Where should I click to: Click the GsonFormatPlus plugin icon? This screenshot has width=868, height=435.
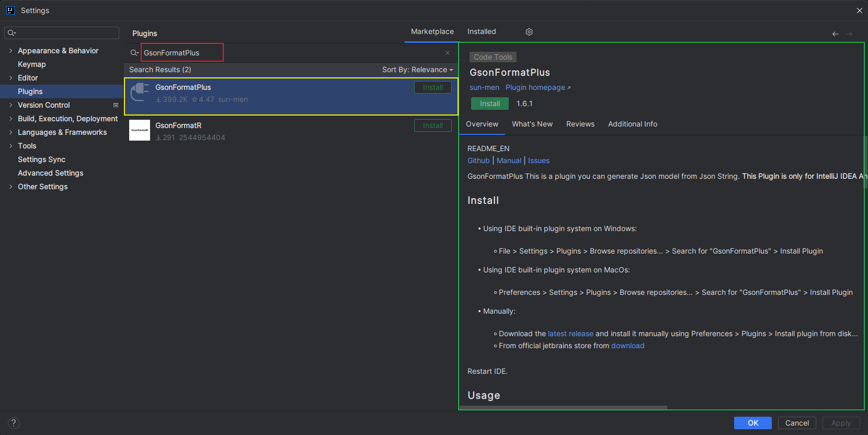tap(140, 93)
